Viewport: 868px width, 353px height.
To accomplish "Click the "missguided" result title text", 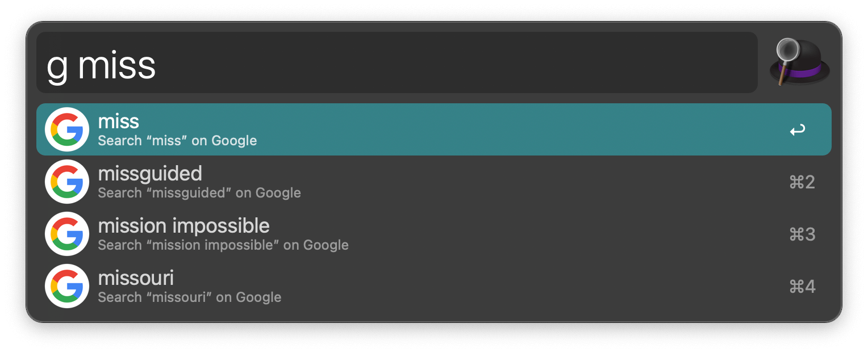I will click(150, 174).
